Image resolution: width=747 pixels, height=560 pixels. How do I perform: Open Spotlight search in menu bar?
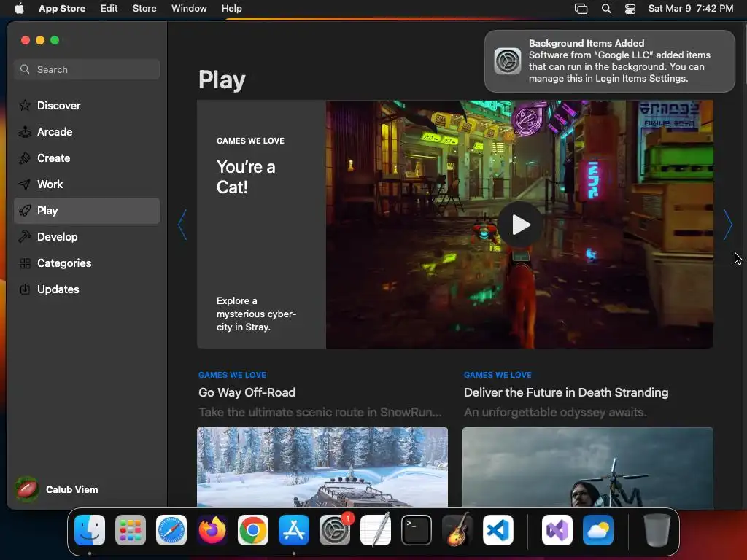[606, 8]
